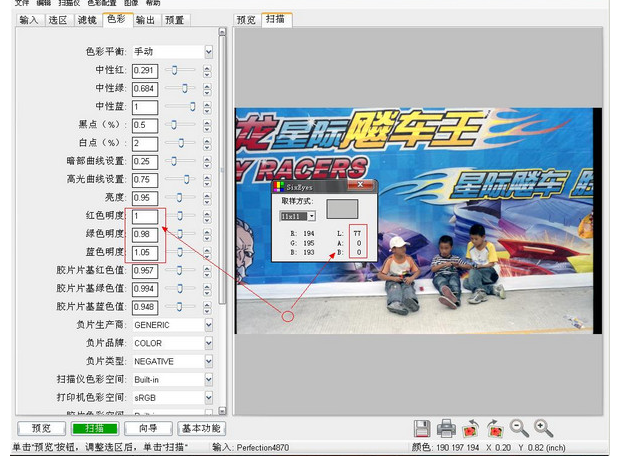Switch to the 预览 image tab

point(246,20)
